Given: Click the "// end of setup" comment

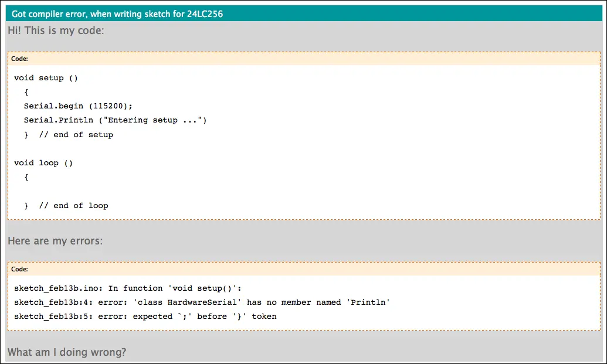Looking at the screenshot, I should pos(76,134).
